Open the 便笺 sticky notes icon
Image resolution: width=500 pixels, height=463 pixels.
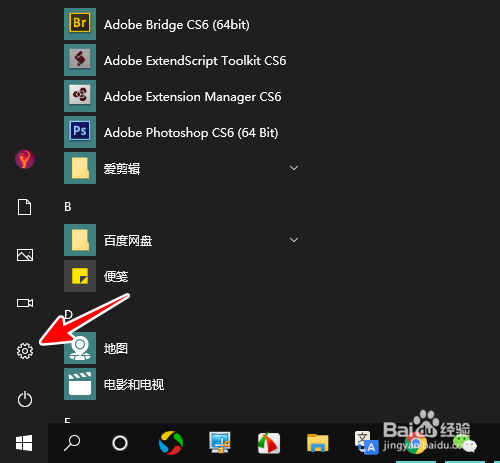point(80,276)
